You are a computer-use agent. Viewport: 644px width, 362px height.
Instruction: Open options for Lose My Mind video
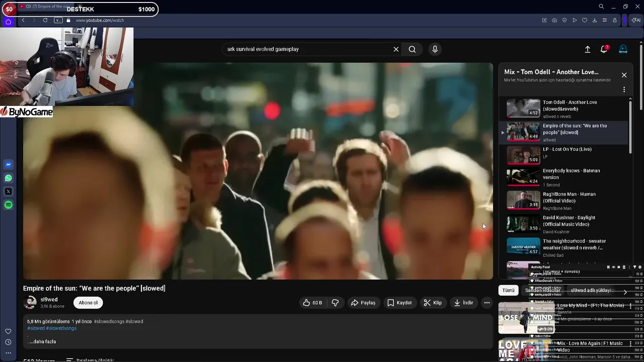[630, 306]
